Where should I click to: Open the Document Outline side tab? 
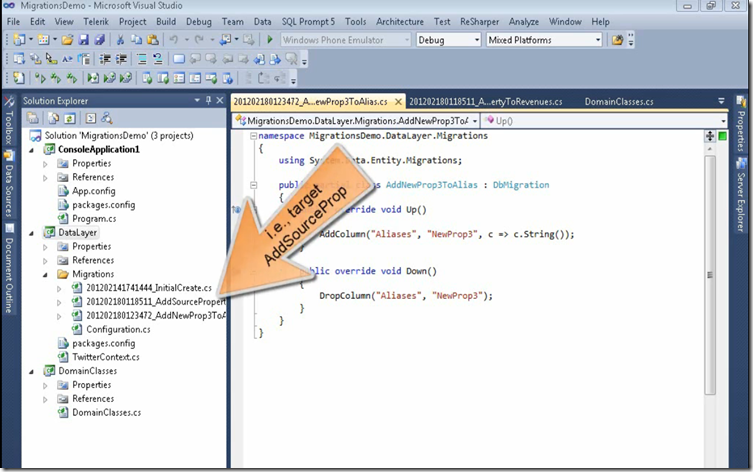coord(9,269)
